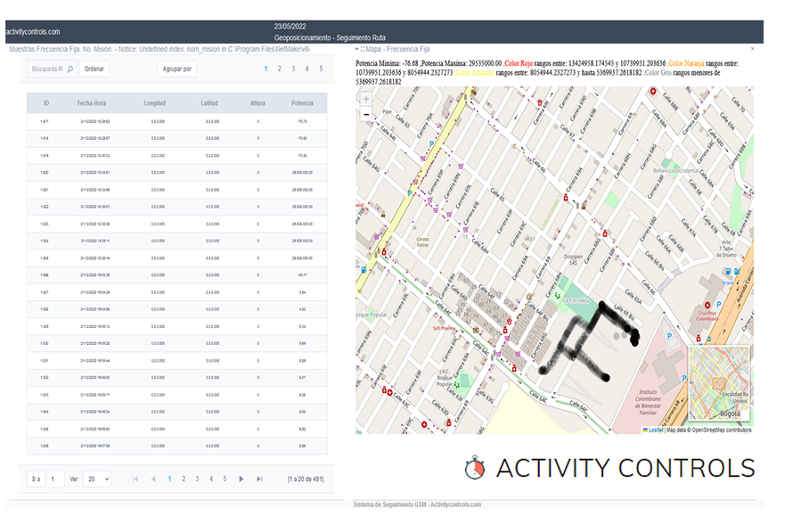This screenshot has width=793, height=532.
Task: Click the move handle beside Mapa title
Action: (362, 49)
